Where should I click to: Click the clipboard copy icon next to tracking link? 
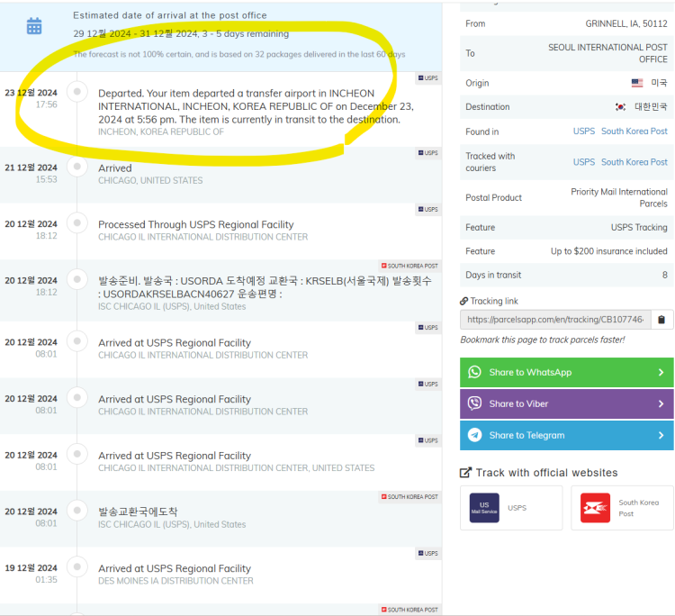click(x=661, y=320)
